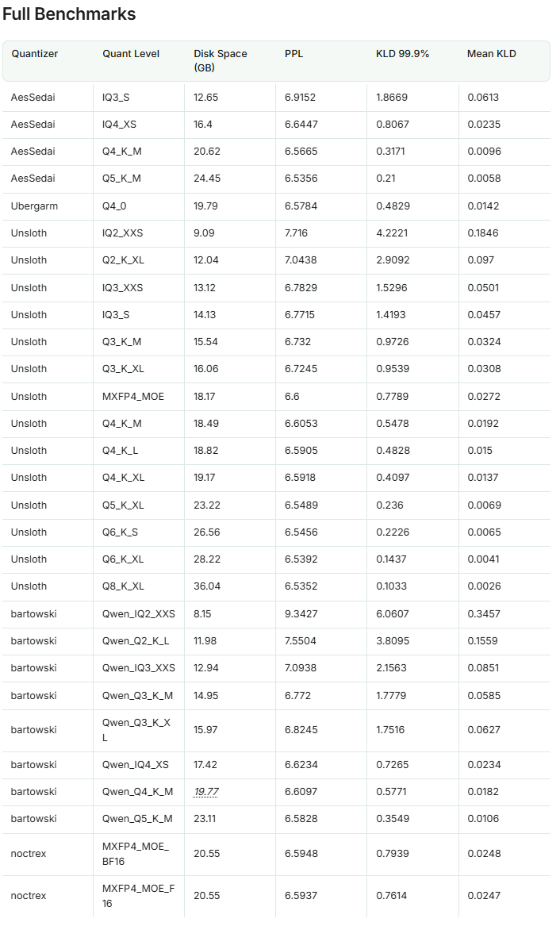Click the MXFP4_MOE_BF16 quant level cell
Screen dimensions: 560x930
coord(136,853)
